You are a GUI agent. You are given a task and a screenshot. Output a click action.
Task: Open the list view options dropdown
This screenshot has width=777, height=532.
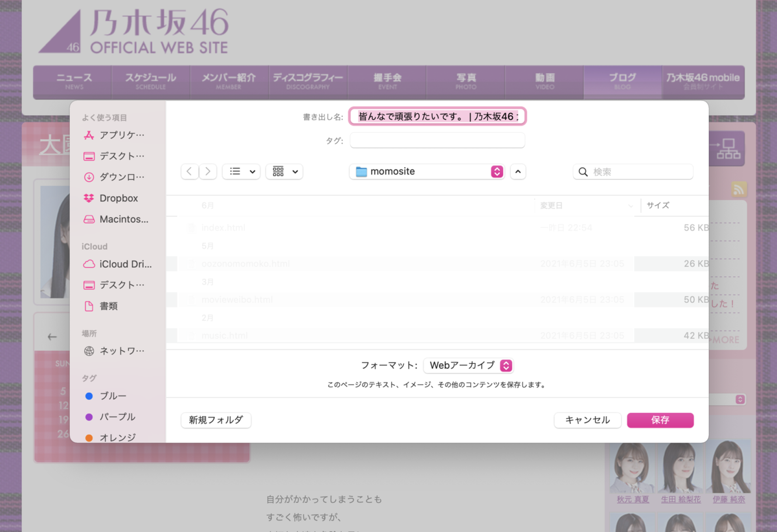241,172
